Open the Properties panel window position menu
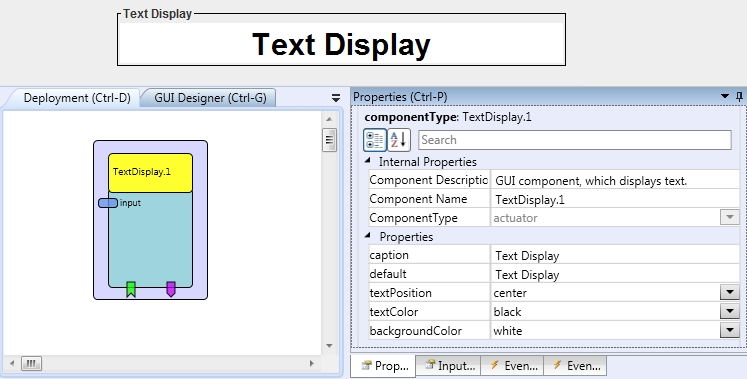This screenshot has height=379, width=747. click(x=725, y=96)
